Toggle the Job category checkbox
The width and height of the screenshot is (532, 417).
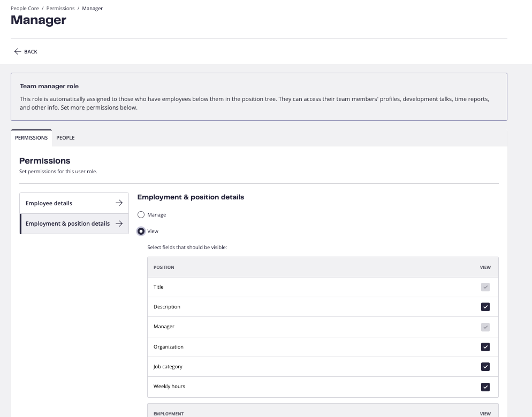click(x=485, y=367)
